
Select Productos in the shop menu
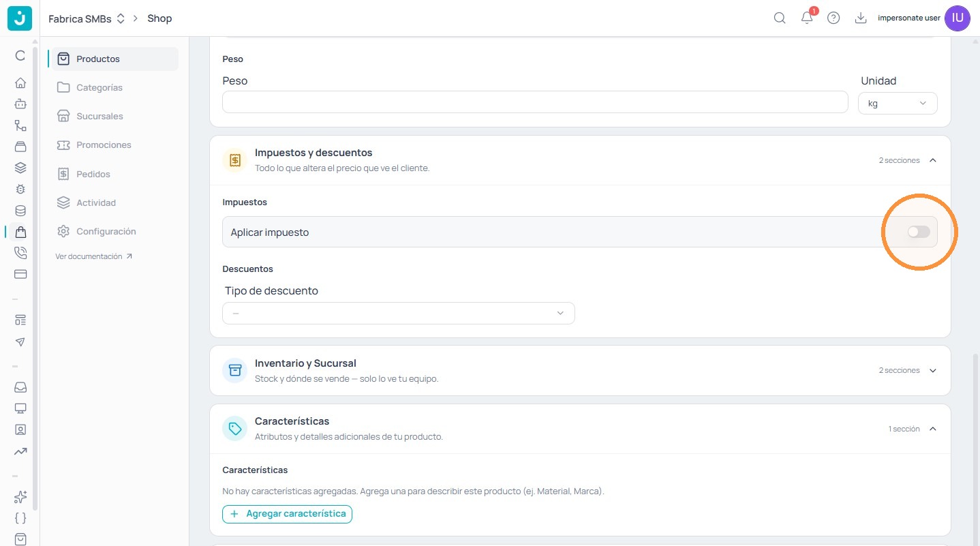[x=114, y=59]
